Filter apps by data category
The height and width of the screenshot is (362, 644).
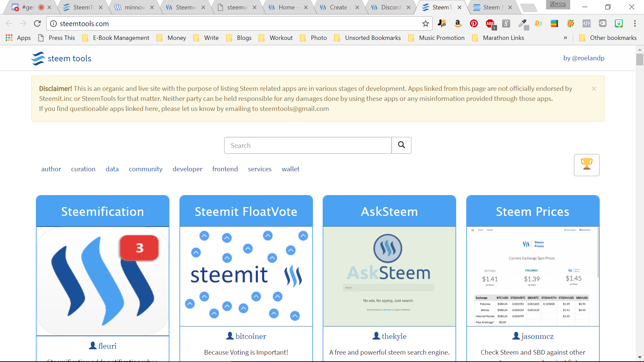click(x=112, y=169)
